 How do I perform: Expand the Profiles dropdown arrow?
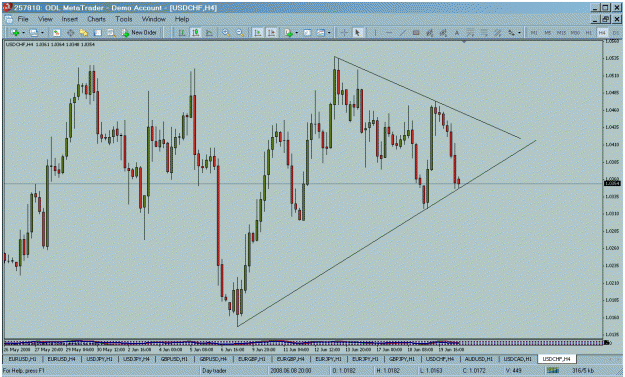[x=42, y=33]
